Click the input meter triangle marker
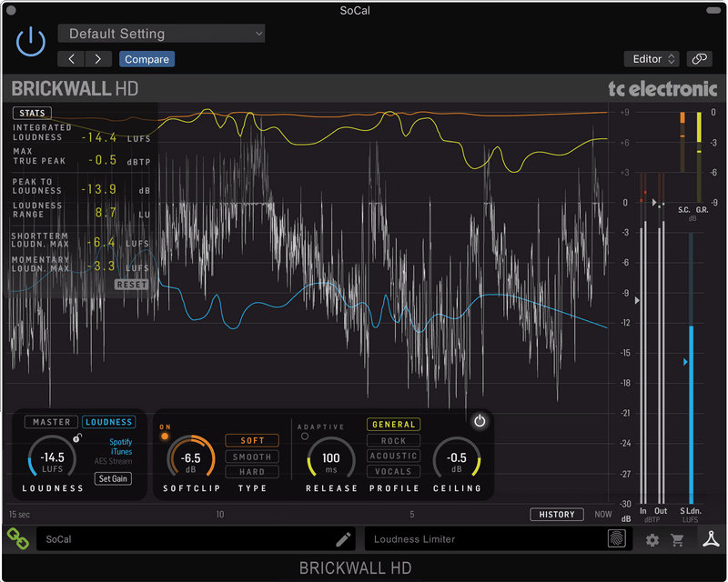 [x=637, y=300]
